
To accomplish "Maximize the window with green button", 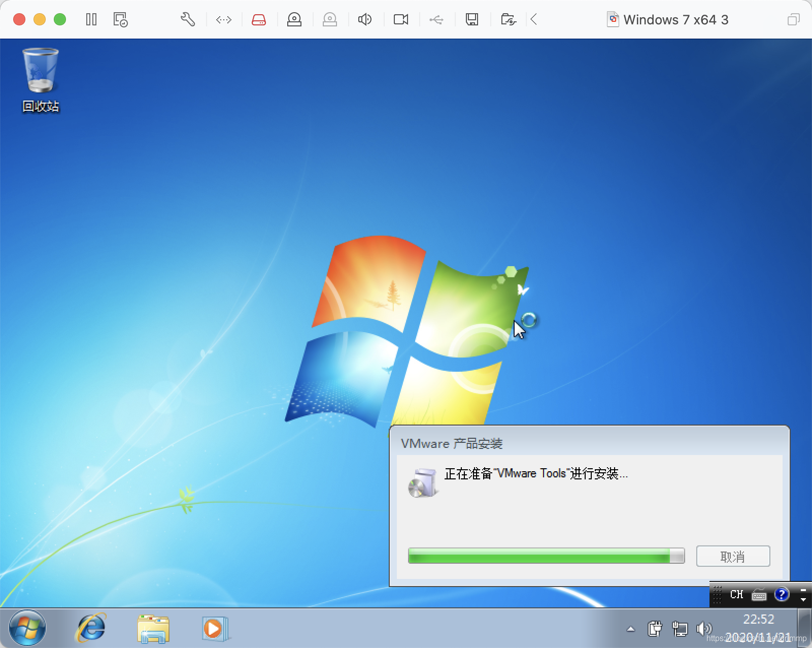I will click(x=60, y=20).
